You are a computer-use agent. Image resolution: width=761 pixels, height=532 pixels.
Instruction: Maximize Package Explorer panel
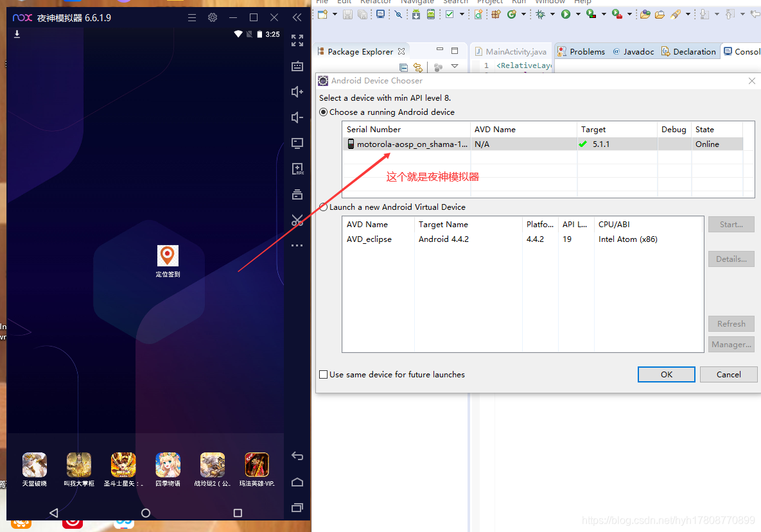click(x=455, y=50)
